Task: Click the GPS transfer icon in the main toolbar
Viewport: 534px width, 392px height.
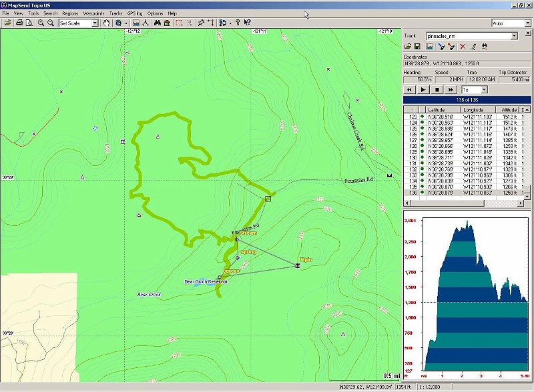Action: (x=223, y=23)
